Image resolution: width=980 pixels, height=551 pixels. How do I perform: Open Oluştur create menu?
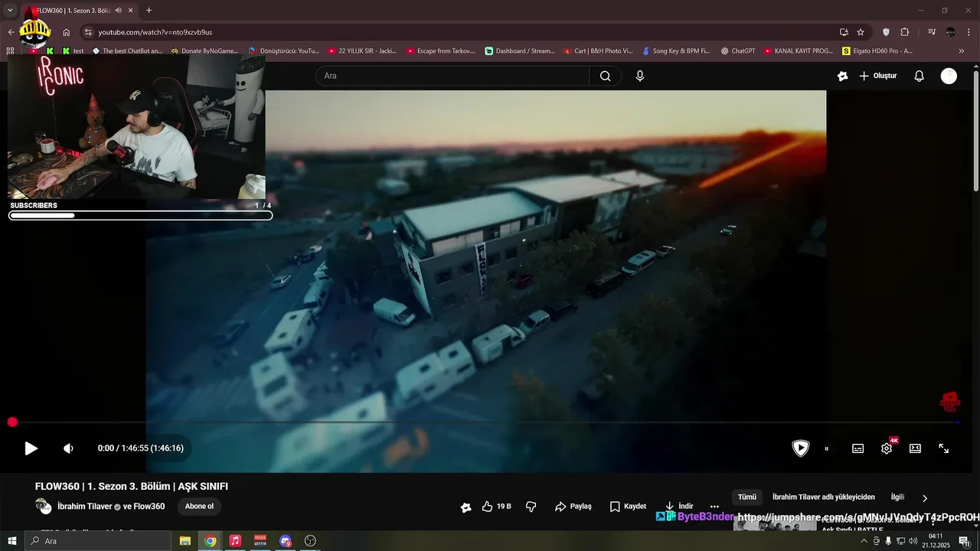(877, 76)
